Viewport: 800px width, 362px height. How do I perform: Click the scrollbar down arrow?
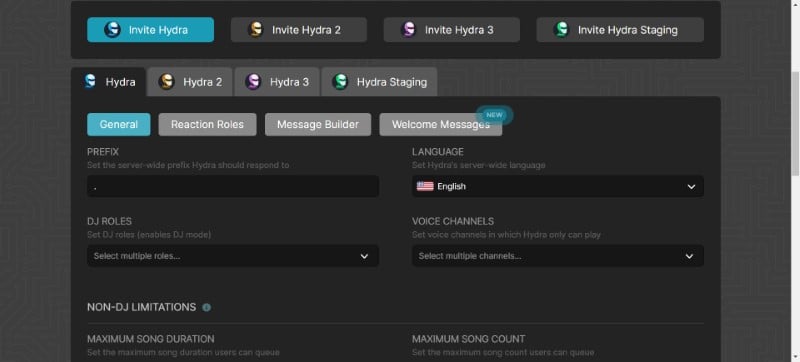pos(795,357)
